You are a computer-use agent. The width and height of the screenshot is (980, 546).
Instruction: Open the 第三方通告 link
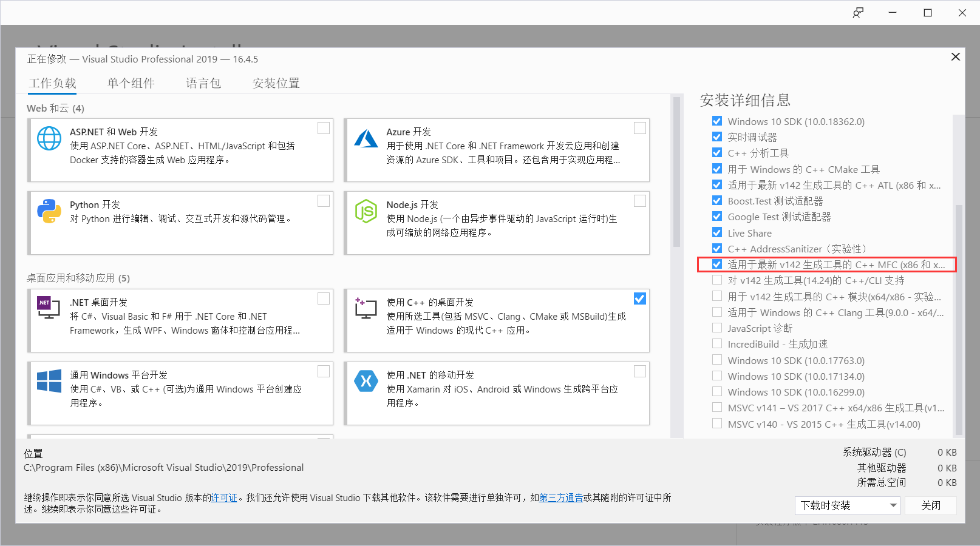click(x=561, y=497)
